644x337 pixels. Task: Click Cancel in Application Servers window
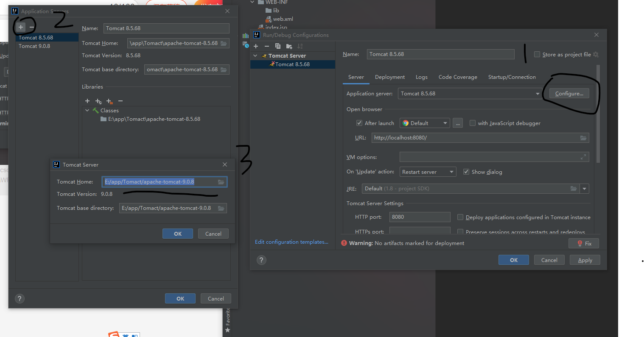(216, 299)
